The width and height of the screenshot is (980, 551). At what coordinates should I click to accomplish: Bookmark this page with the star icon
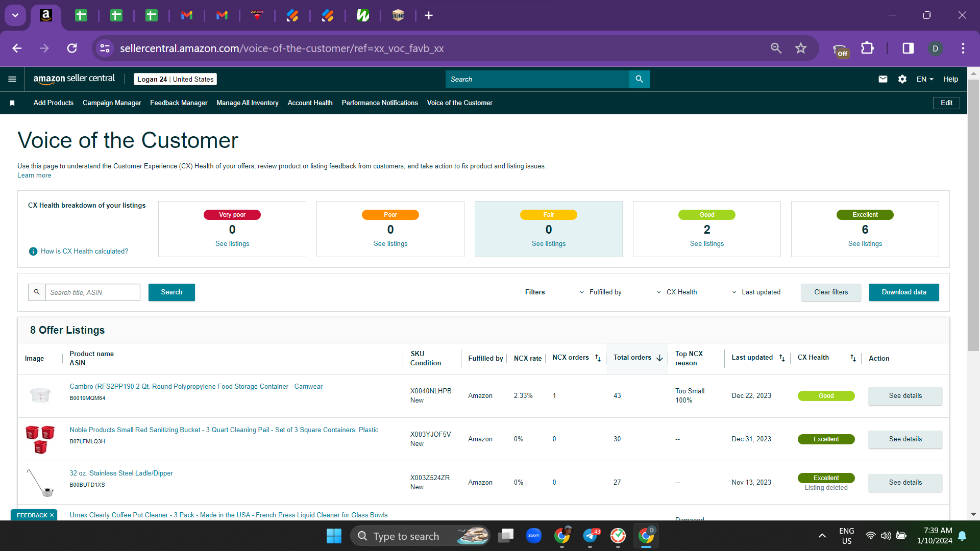click(x=801, y=48)
